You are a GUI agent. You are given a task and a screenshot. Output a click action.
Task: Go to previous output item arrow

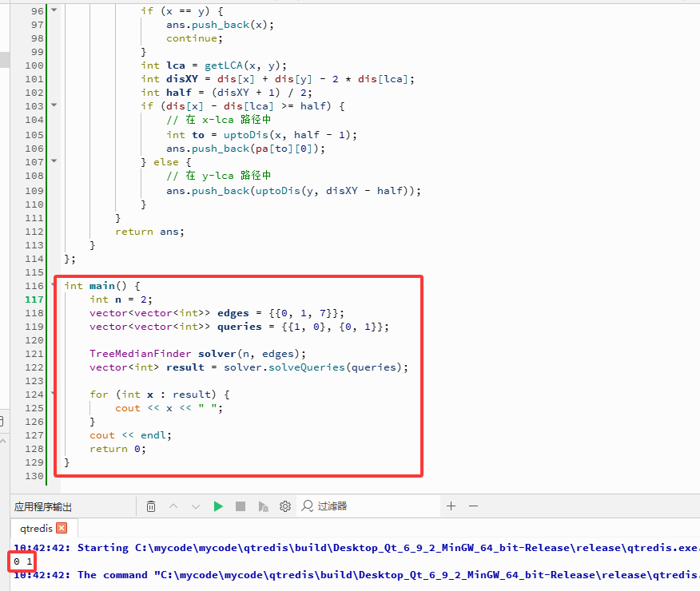(x=173, y=506)
